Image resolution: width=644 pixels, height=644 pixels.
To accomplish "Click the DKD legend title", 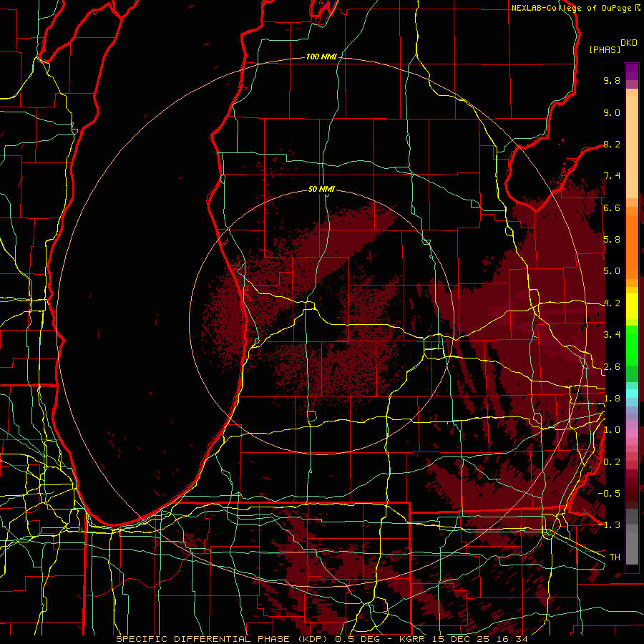I will click(629, 43).
